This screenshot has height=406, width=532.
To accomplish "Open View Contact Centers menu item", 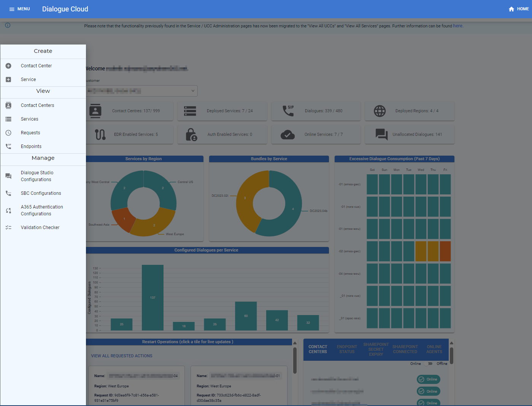I will pyautogui.click(x=43, y=105).
